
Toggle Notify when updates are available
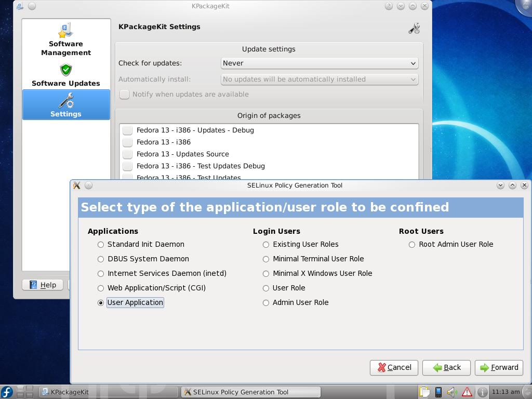[125, 95]
